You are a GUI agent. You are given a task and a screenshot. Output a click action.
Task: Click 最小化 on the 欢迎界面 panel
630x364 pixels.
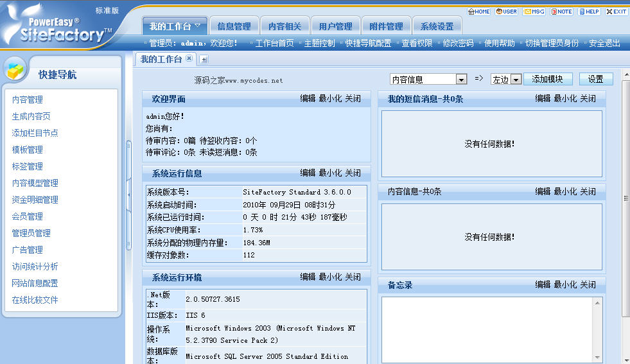pyautogui.click(x=330, y=99)
